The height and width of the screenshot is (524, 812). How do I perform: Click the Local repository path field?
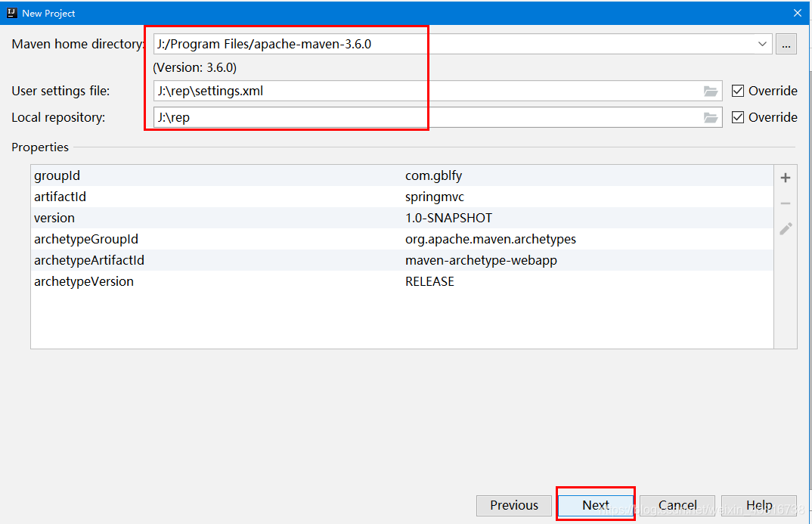[438, 117]
